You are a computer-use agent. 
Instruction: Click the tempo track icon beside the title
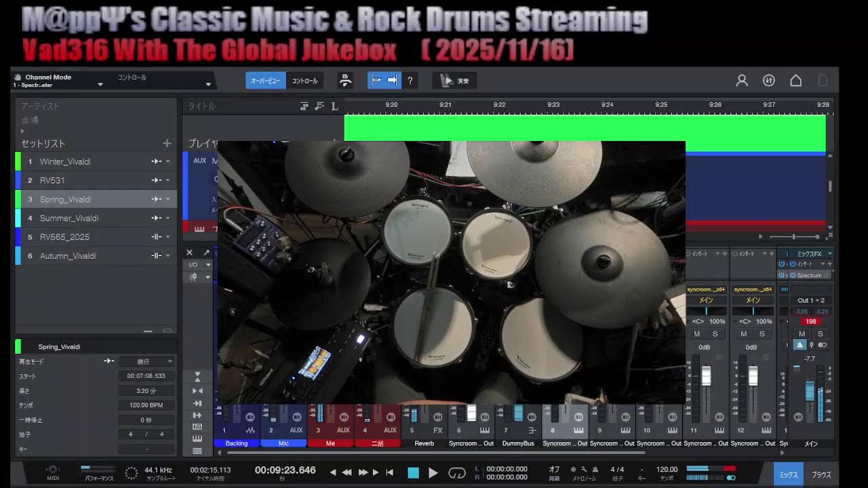tap(319, 106)
